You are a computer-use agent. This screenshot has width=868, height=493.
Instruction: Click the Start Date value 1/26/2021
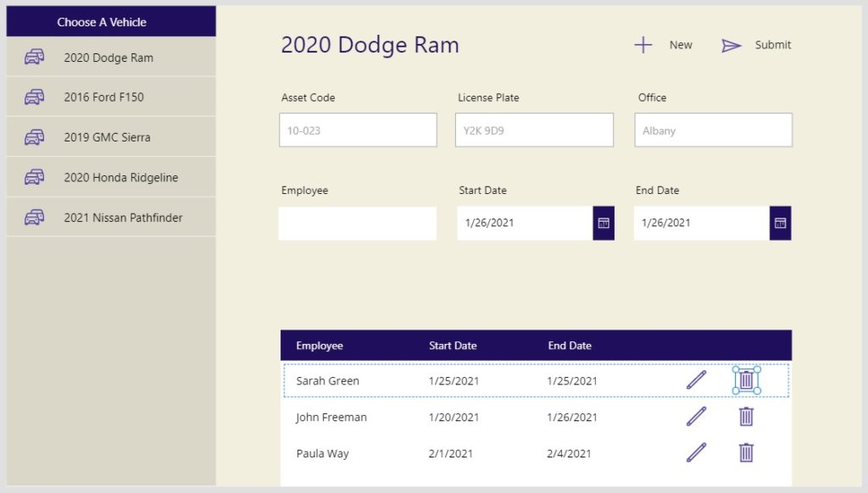489,223
